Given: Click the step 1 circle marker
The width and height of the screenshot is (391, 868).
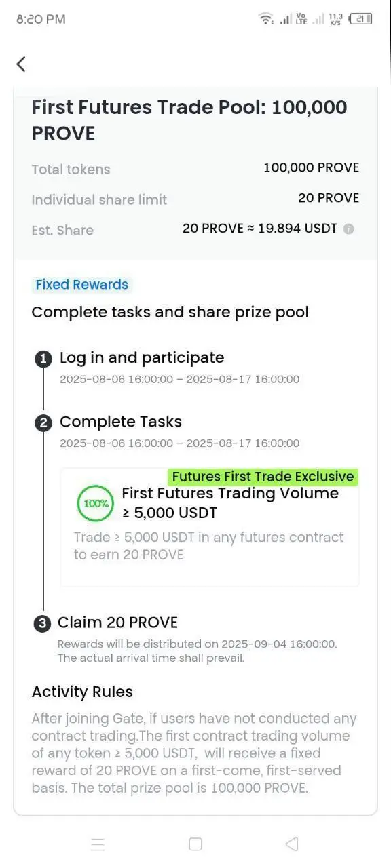Looking at the screenshot, I should click(43, 359).
